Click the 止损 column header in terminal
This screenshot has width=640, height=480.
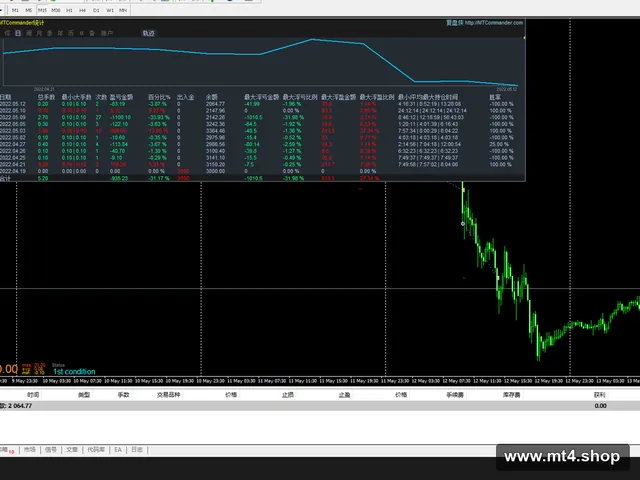click(288, 395)
